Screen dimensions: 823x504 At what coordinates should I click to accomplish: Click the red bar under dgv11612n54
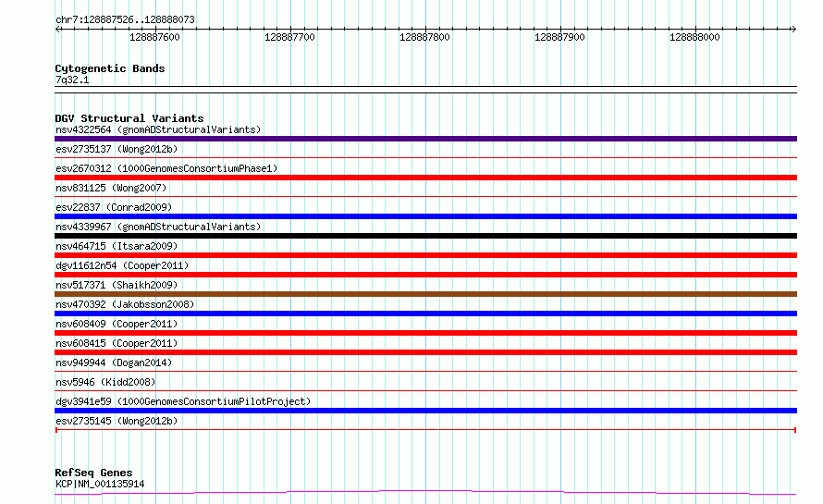click(425, 275)
